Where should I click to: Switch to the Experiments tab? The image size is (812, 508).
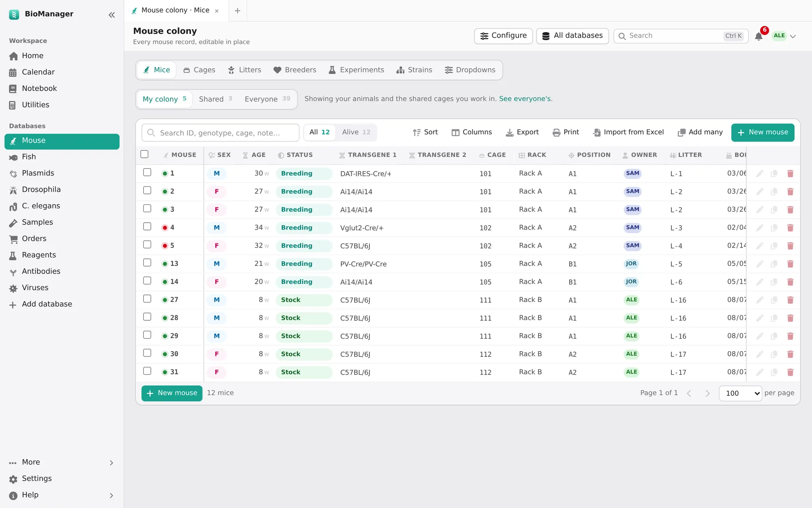356,70
